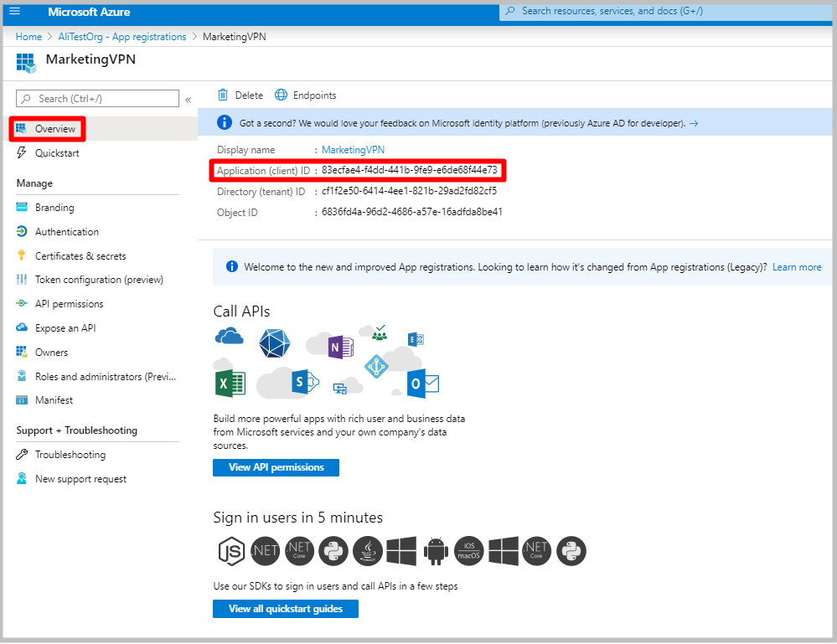
Task: Click the feedback banner info icon
Action: pyautogui.click(x=225, y=123)
